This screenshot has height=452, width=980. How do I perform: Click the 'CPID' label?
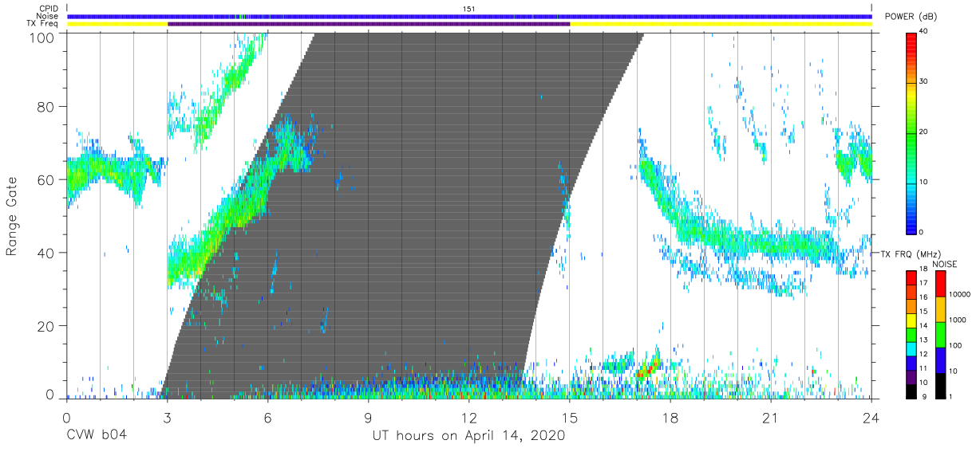pos(49,9)
